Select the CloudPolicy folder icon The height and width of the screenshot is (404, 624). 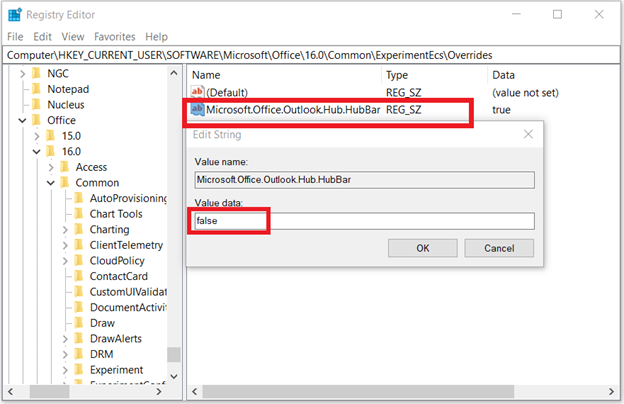coord(79,260)
